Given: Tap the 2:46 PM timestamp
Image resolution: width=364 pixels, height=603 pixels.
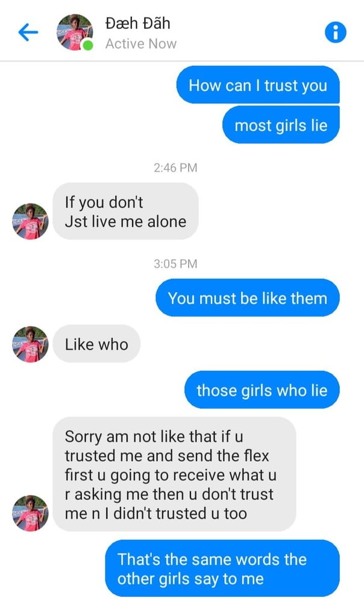Looking at the screenshot, I should click(x=175, y=168).
